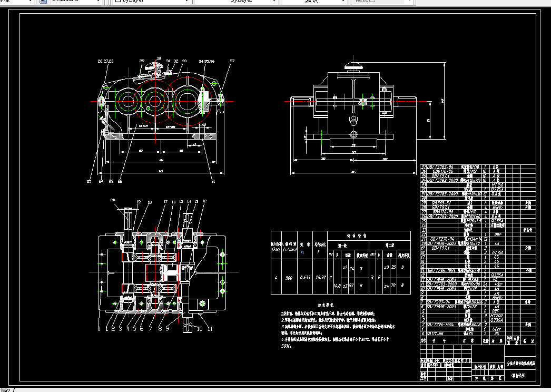Click material HT200 in parts list row 4
This screenshot has width=551, height=392.
coord(497,316)
